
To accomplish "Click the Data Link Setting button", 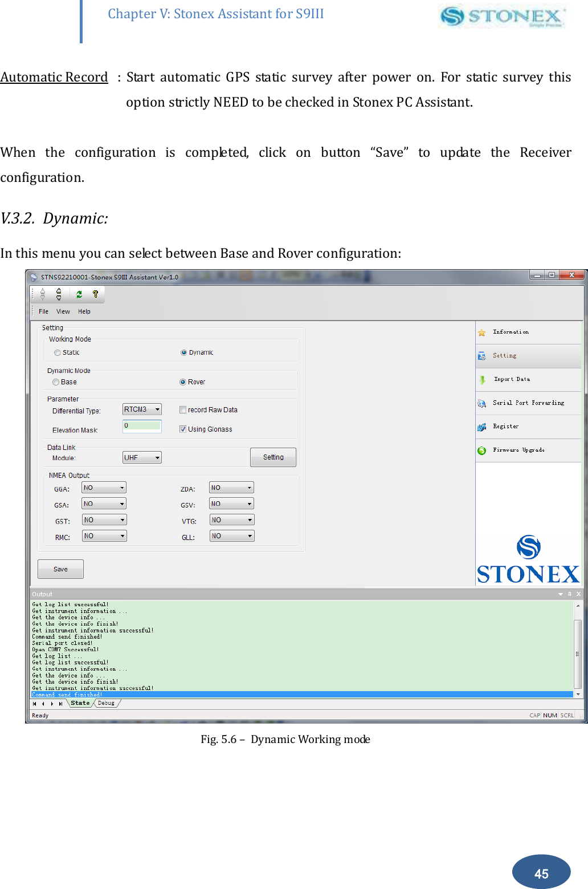I will [x=273, y=457].
